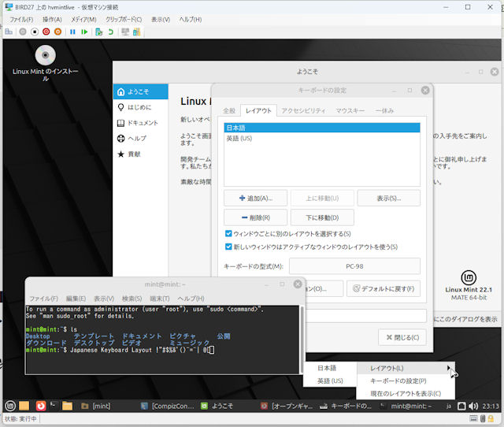This screenshot has height=427, width=504.
Task: Click the layout test text field
Action: (x=365, y=316)
